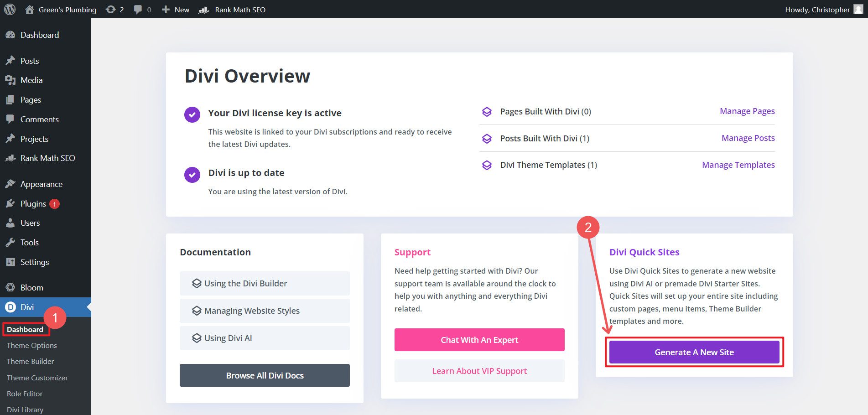Select Theme Builder under Divi

click(x=30, y=361)
